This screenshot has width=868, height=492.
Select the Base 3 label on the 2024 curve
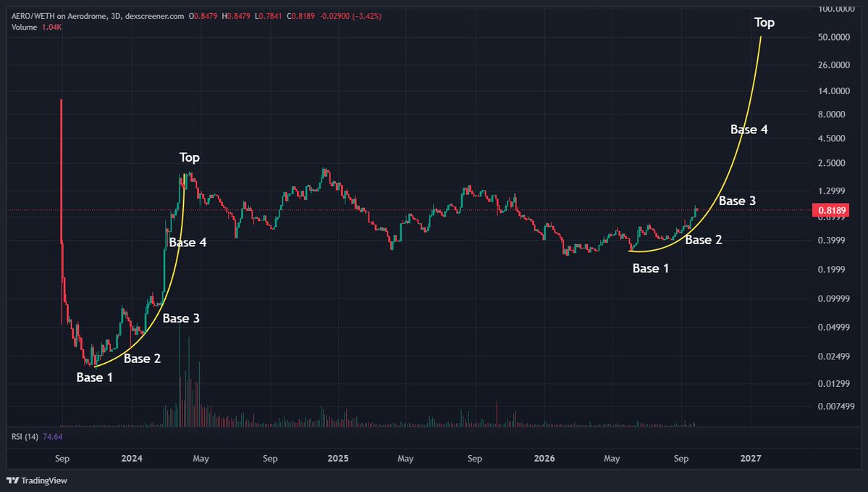181,318
